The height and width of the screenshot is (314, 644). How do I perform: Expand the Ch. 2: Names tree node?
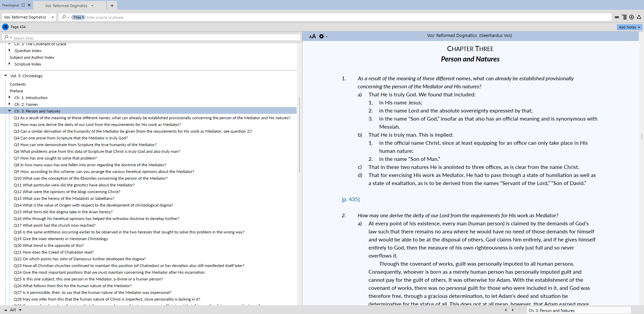9,104
